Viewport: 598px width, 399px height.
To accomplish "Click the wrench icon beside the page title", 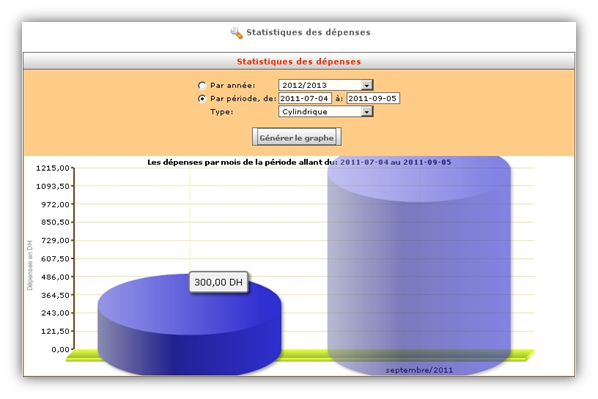I will (236, 33).
